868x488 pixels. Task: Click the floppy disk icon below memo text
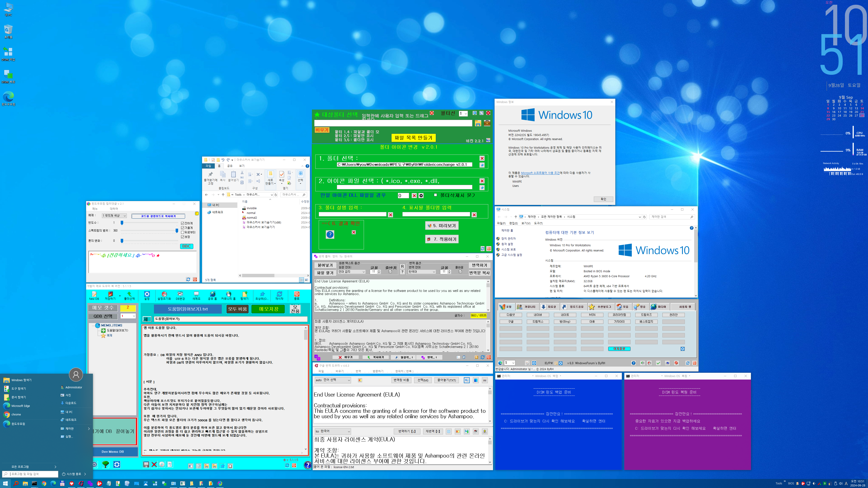tap(146, 465)
